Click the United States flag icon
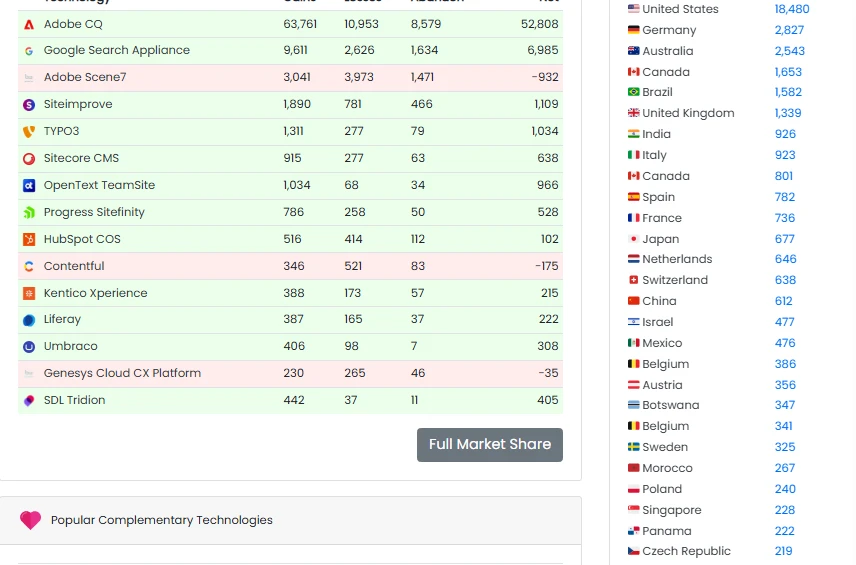 tap(633, 9)
